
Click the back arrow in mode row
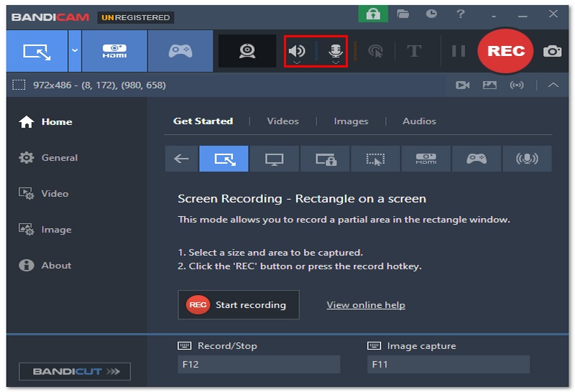182,159
